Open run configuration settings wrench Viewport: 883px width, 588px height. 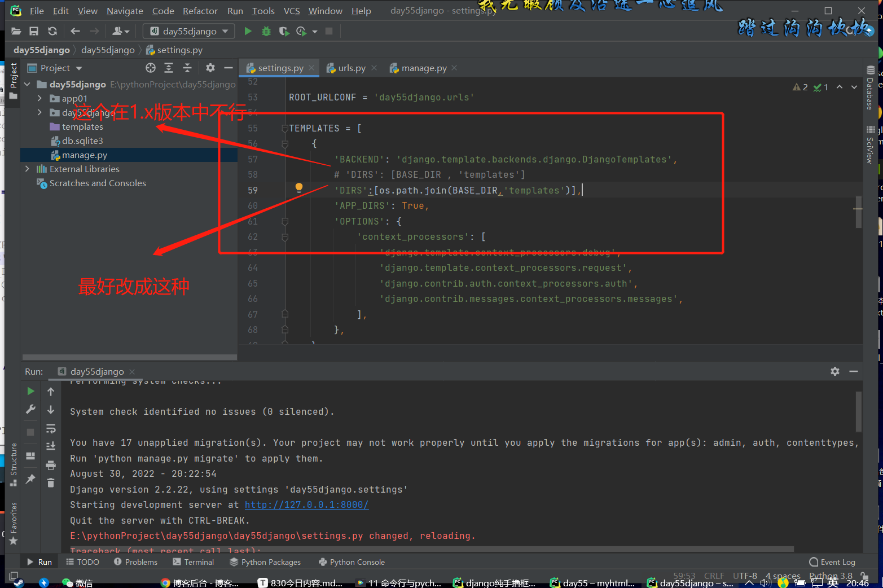30,409
